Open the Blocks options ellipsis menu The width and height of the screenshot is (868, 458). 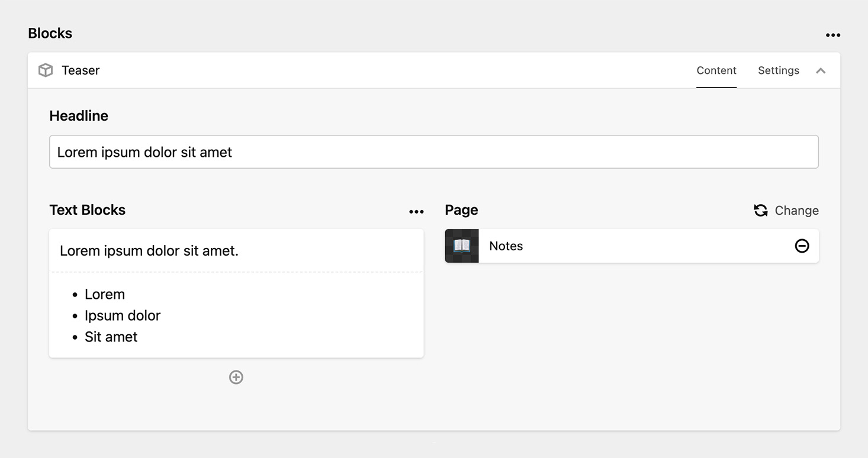(x=833, y=34)
